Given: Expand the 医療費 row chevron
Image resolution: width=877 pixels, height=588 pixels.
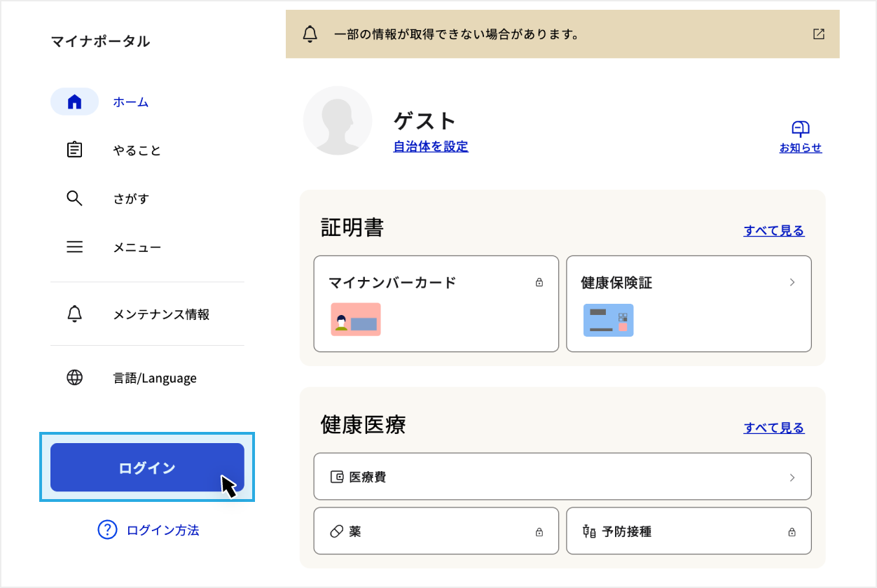Looking at the screenshot, I should (x=792, y=477).
